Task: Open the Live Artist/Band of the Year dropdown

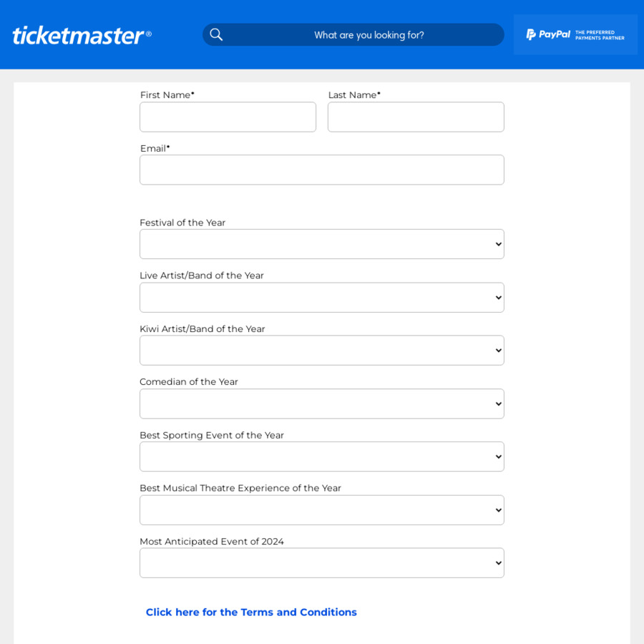Action: click(322, 297)
